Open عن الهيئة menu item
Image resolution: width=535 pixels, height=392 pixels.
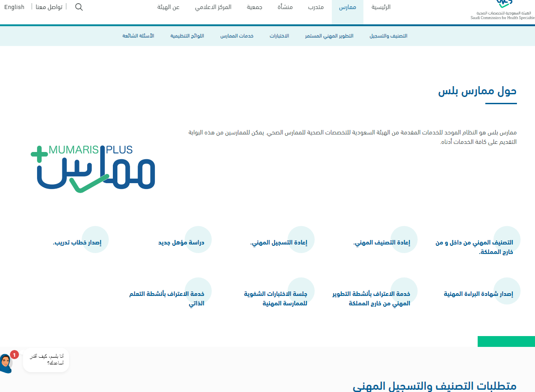tap(168, 7)
